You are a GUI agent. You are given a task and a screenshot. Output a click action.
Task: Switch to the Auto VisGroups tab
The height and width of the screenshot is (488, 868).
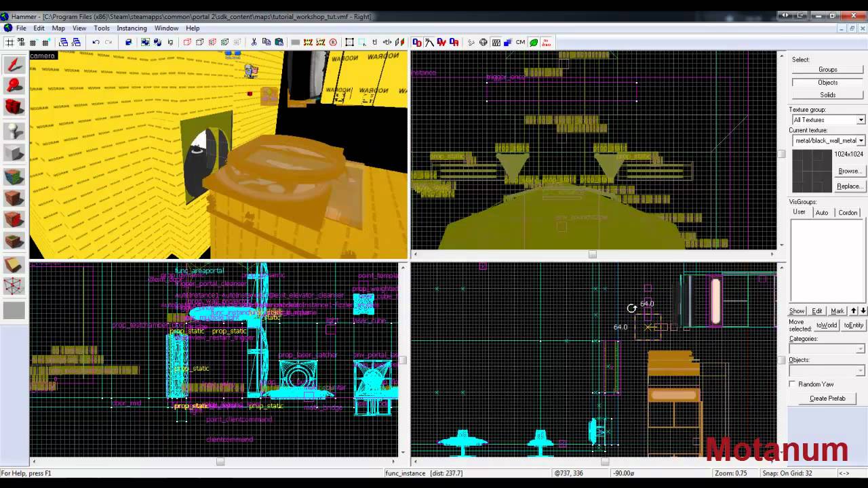tap(822, 213)
